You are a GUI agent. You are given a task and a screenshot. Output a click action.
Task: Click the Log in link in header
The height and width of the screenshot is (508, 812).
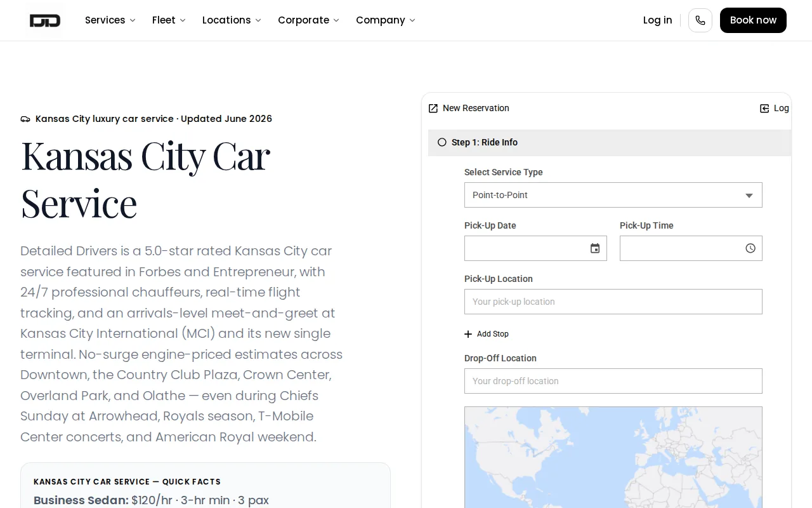click(x=657, y=20)
